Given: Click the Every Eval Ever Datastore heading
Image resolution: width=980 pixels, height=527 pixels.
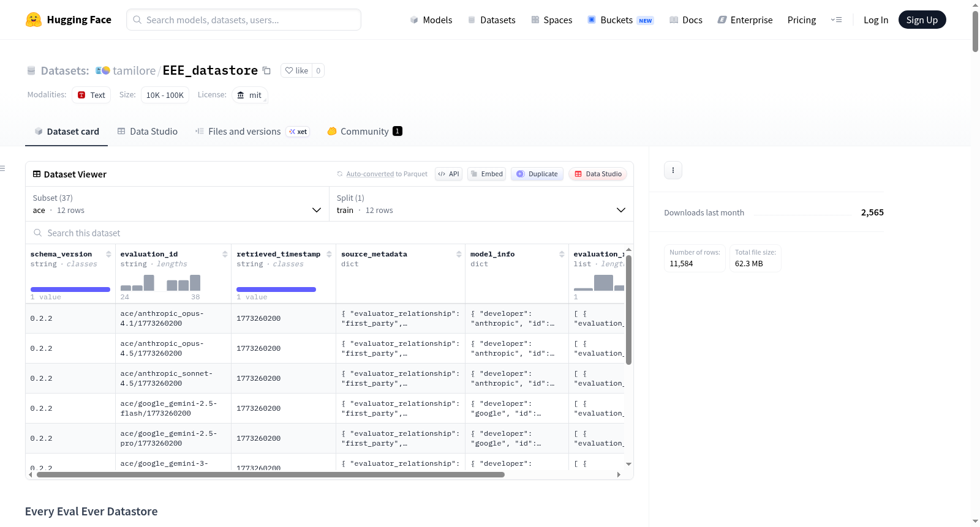Looking at the screenshot, I should (x=91, y=512).
